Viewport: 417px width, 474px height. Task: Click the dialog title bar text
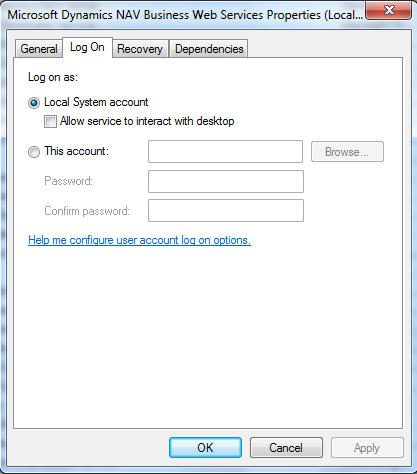click(x=185, y=15)
